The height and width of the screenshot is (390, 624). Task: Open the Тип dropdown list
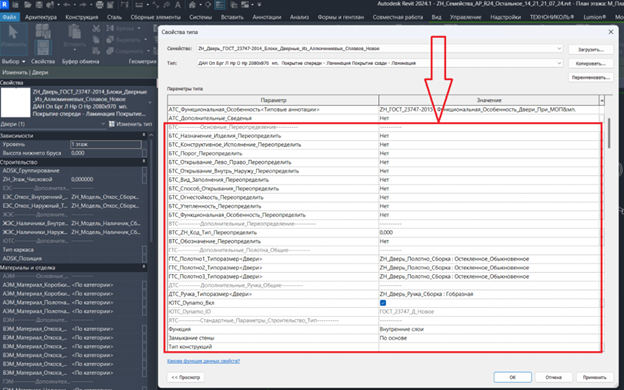click(x=559, y=63)
